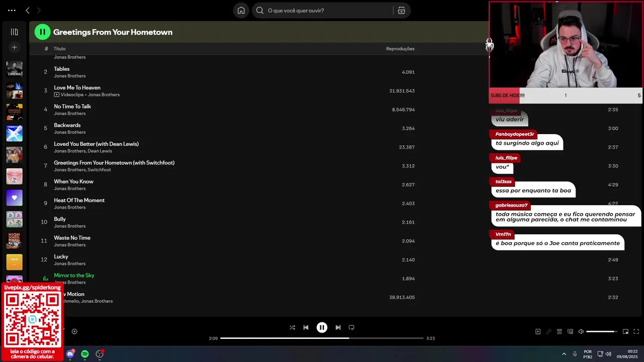
Task: Click the search magnifier icon
Action: [x=260, y=11]
